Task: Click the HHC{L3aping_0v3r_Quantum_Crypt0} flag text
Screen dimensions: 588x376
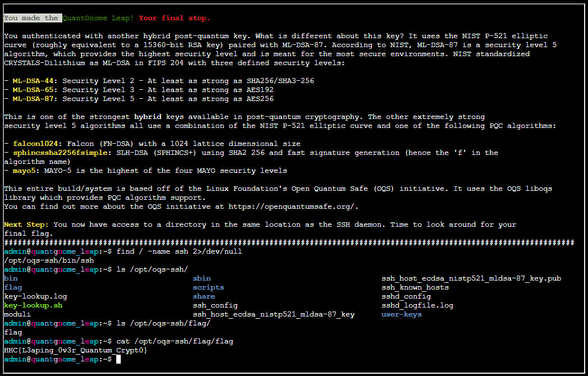Action: click(x=76, y=350)
